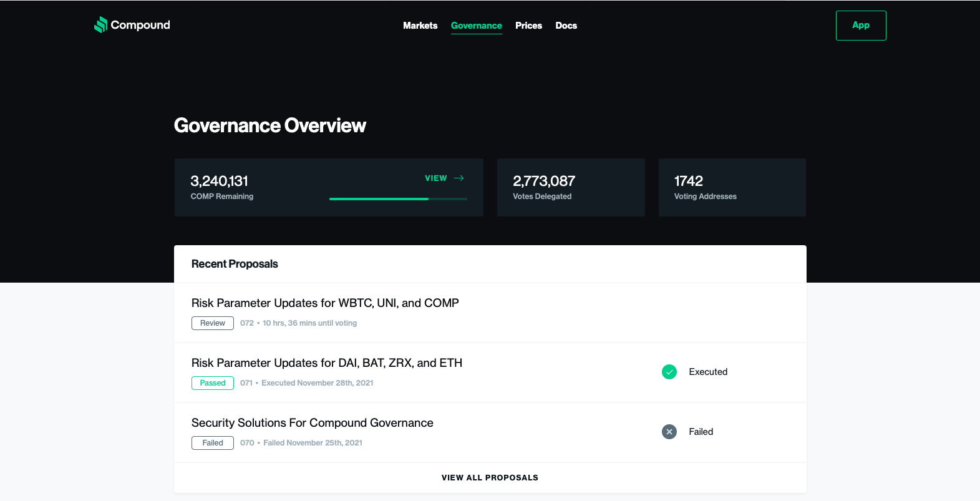
Task: Click '10 hrs, 36 mins until voting' text
Action: coord(310,323)
